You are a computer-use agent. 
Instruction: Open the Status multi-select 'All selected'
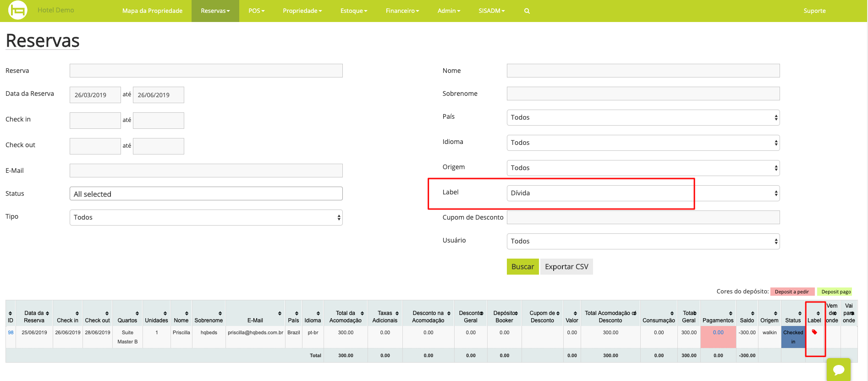point(206,194)
